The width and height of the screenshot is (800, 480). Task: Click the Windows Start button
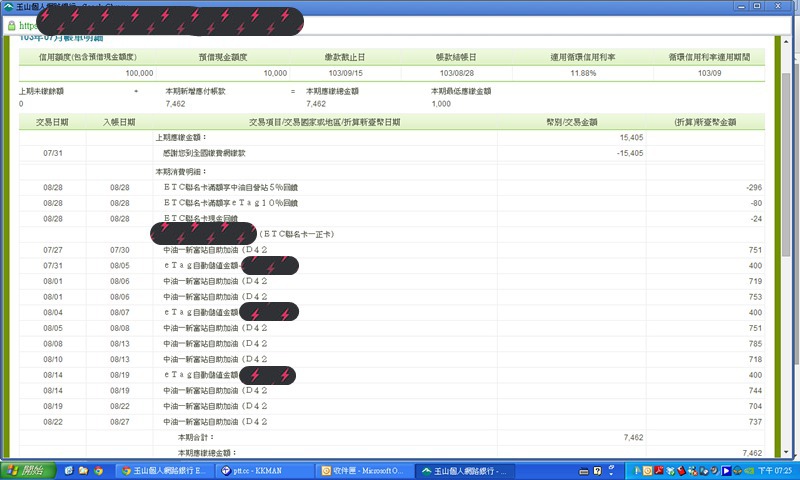(28, 470)
